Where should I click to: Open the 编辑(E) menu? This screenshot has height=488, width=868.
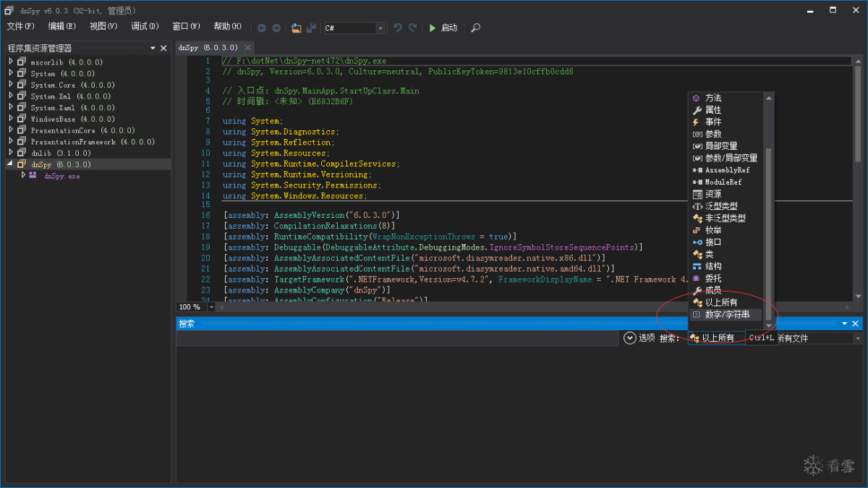tap(62, 27)
